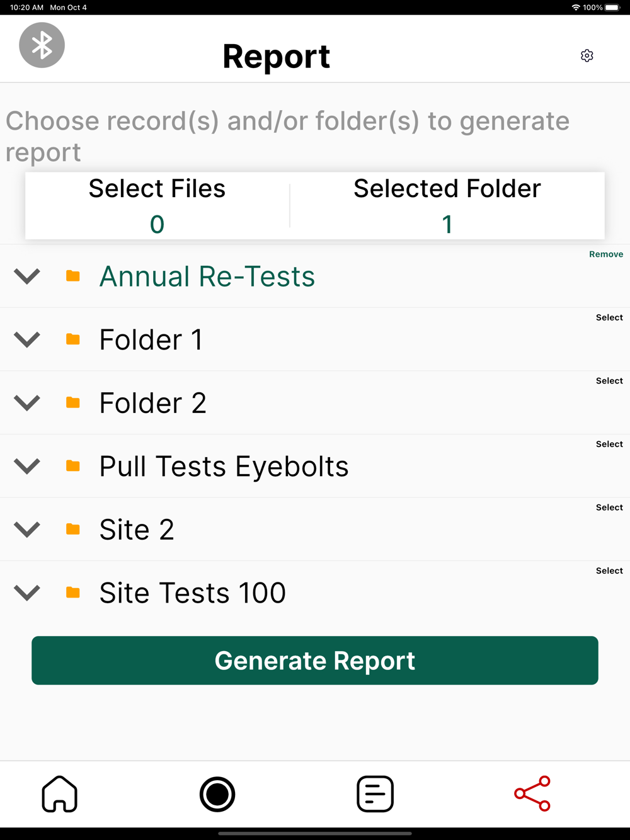Click the Annual Re-Tests folder icon
Viewport: 630px width, 840px height.
point(73,276)
